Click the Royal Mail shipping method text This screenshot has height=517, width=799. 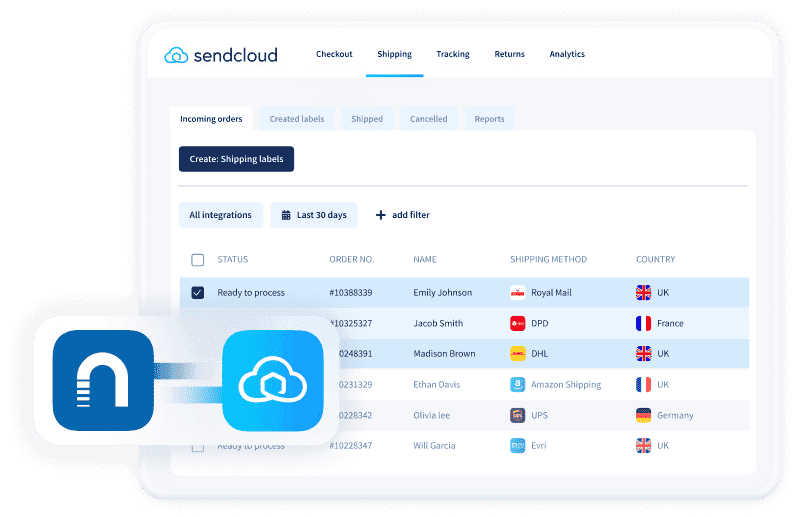(551, 293)
